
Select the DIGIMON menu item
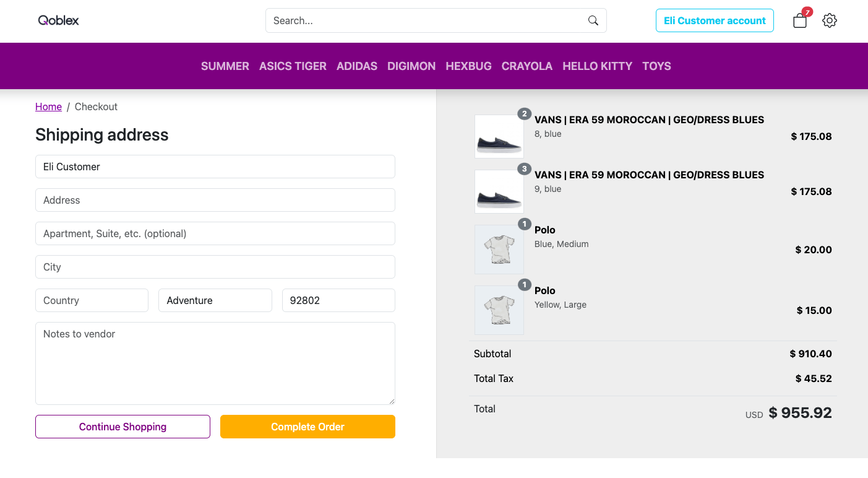pos(411,66)
